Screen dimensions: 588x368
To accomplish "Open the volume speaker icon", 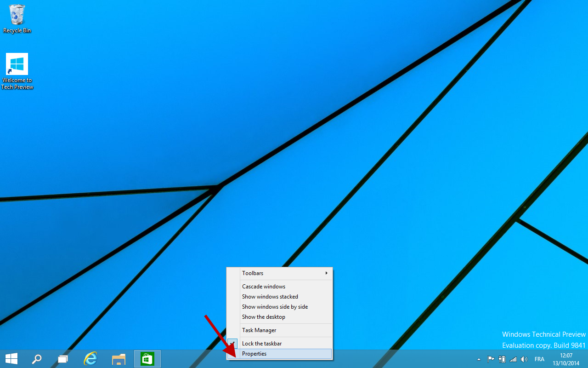I will pos(524,359).
